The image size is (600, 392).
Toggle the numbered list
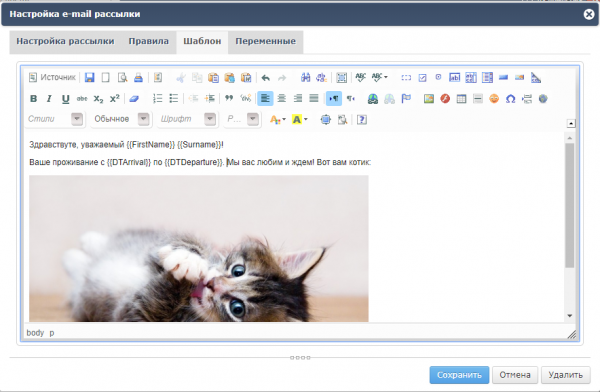[x=157, y=99]
